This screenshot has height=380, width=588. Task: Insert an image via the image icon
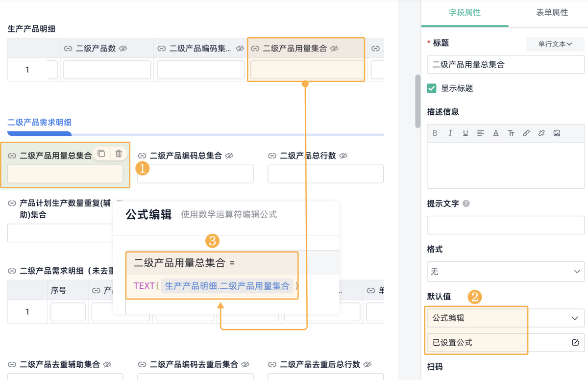click(x=557, y=133)
